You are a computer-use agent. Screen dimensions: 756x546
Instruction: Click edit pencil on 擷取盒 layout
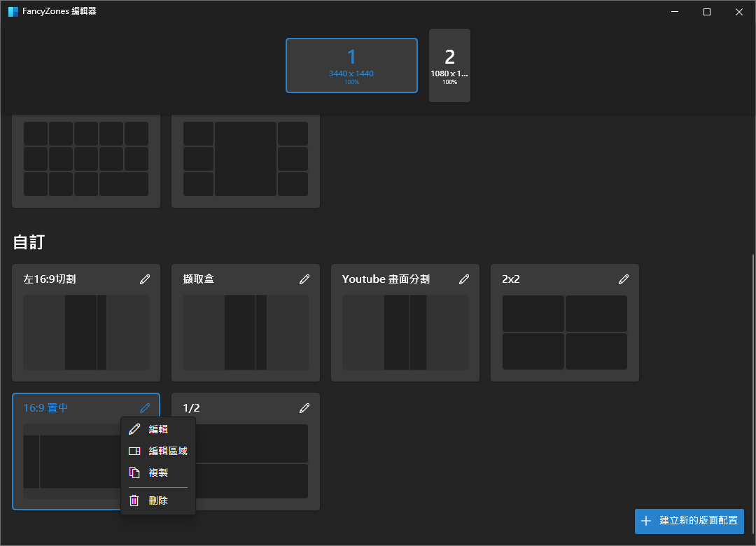tap(304, 279)
